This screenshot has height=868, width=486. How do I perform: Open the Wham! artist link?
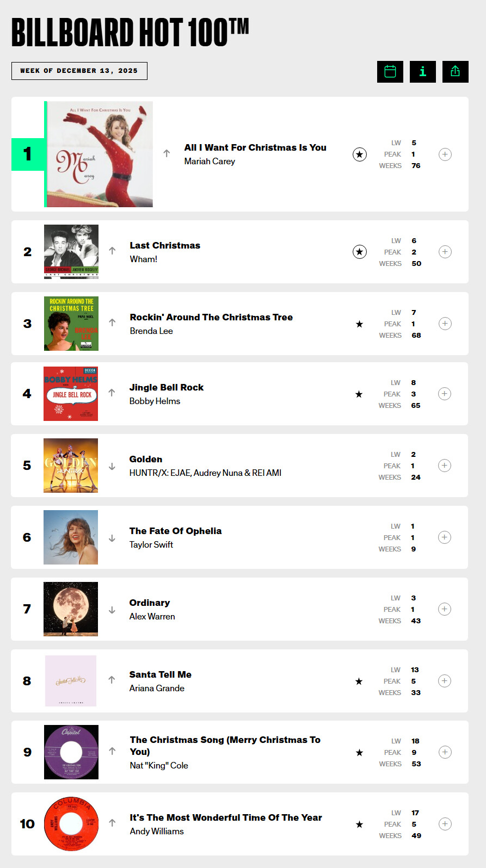tap(143, 259)
